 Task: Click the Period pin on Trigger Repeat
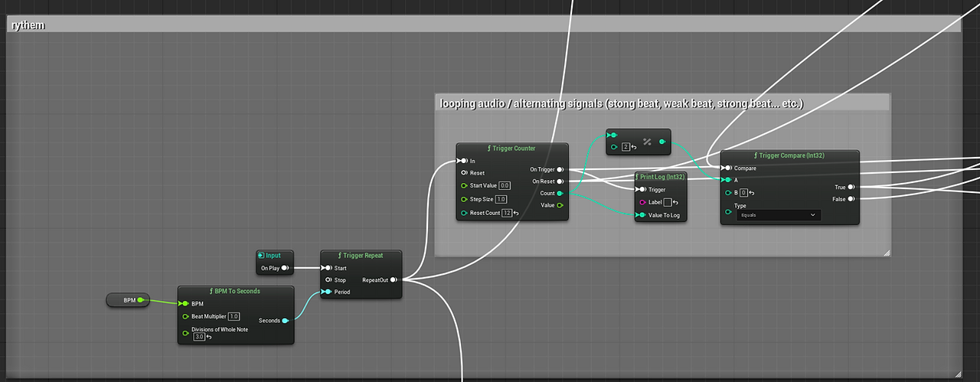(x=328, y=292)
